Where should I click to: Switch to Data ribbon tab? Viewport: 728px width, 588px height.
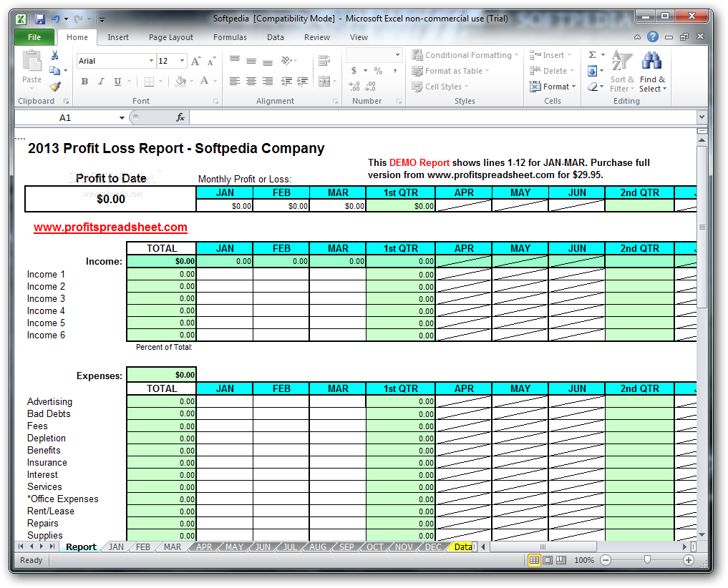click(276, 38)
